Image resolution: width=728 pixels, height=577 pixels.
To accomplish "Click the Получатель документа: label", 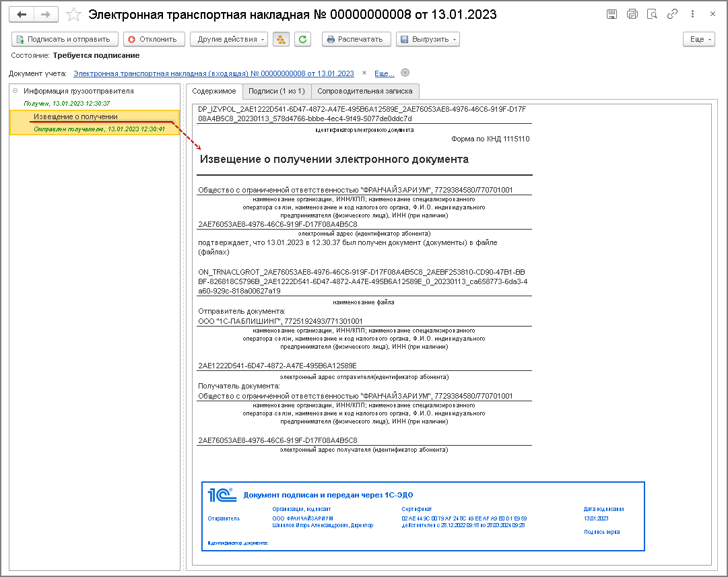I will point(239,386).
